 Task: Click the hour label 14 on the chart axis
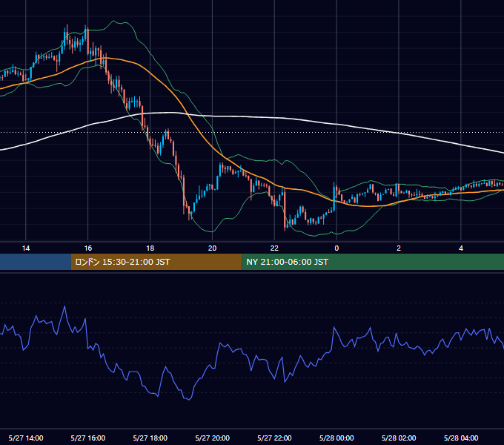26,248
